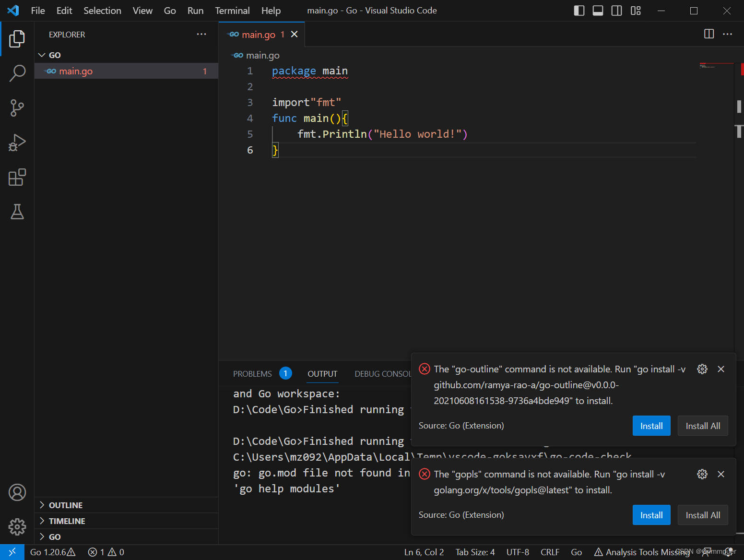Change CRLF end of line sequence
Image resolution: width=744 pixels, height=560 pixels.
(x=550, y=552)
